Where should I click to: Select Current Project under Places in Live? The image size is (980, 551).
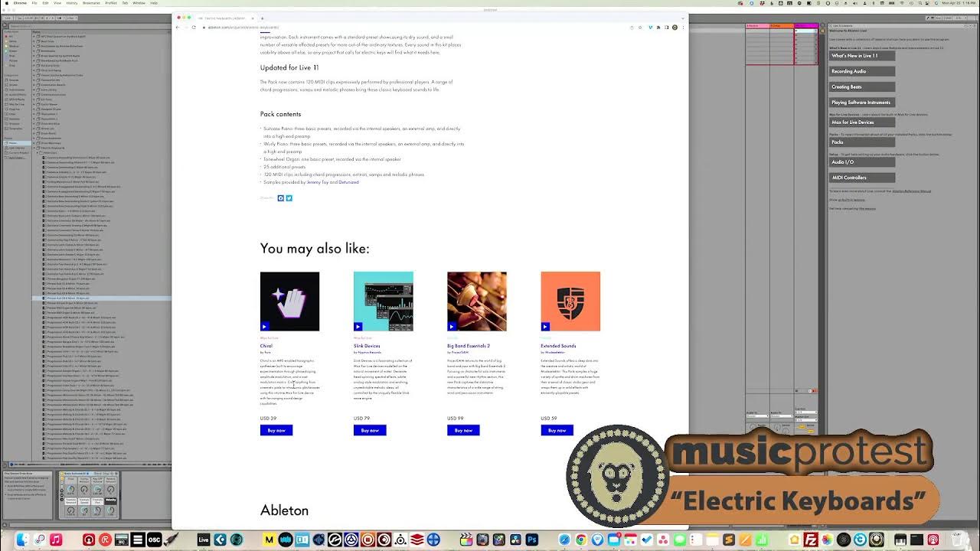click(17, 152)
